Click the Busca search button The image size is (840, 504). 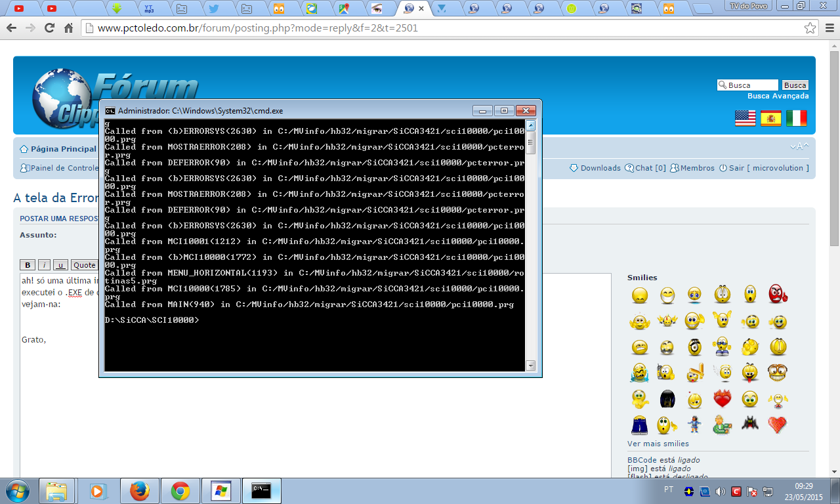pos(795,85)
